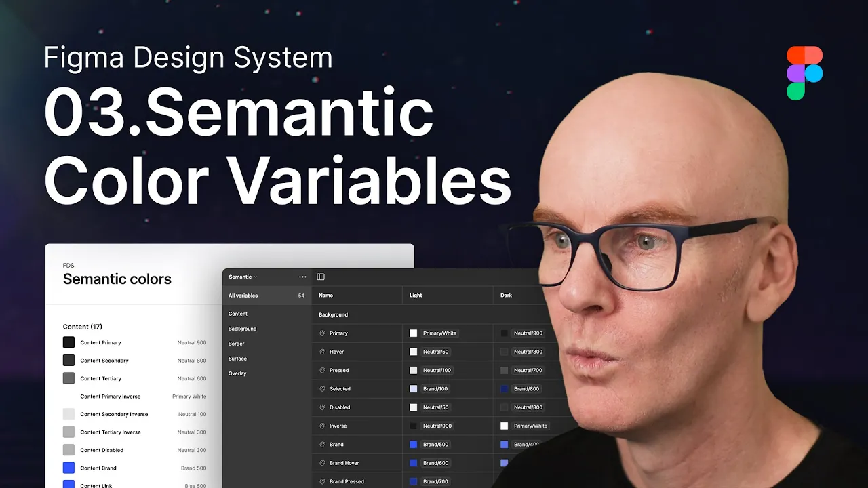Click the color variable icon beside Brand
This screenshot has width=868, height=488.
tap(323, 445)
